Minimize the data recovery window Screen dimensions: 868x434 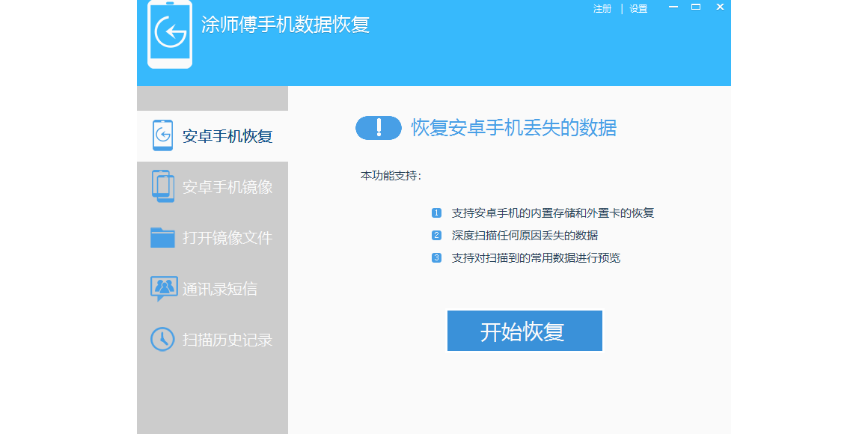(x=673, y=7)
